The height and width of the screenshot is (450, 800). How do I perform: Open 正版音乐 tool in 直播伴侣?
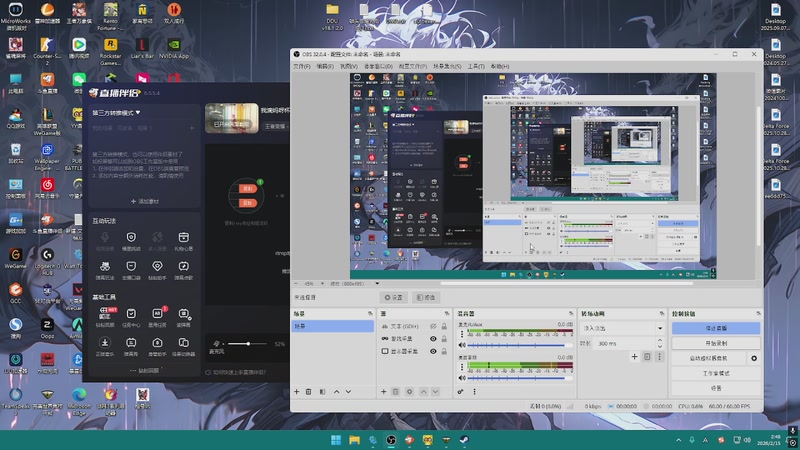(105, 346)
